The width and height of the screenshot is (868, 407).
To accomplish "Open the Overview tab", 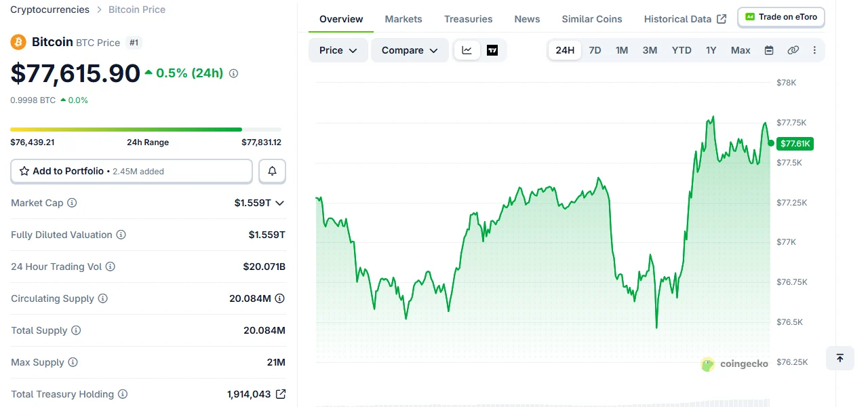I will click(341, 19).
